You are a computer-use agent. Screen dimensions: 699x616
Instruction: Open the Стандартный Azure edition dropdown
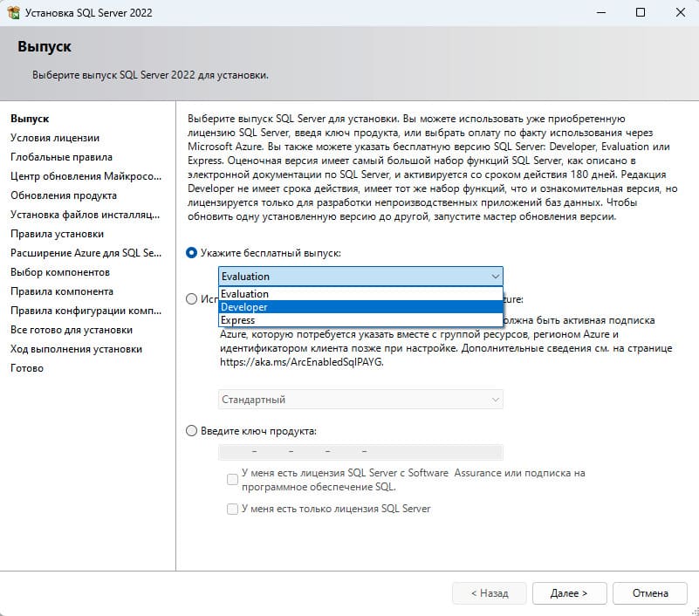pos(360,400)
